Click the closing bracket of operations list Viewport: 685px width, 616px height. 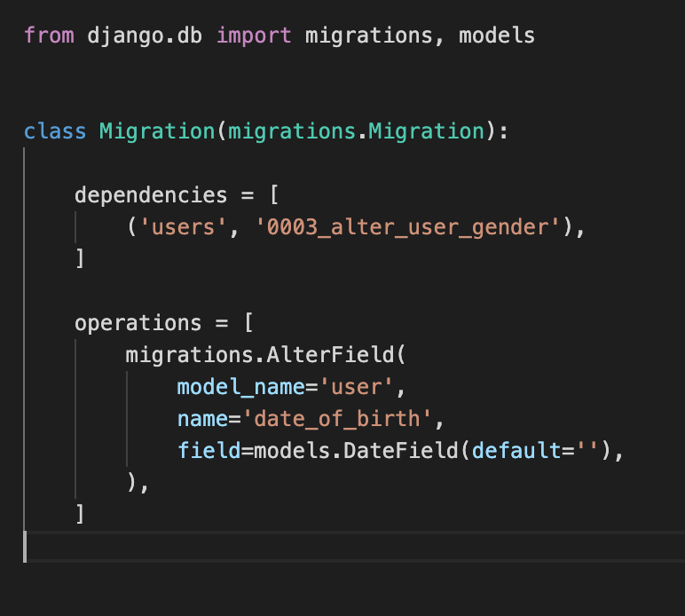80,514
